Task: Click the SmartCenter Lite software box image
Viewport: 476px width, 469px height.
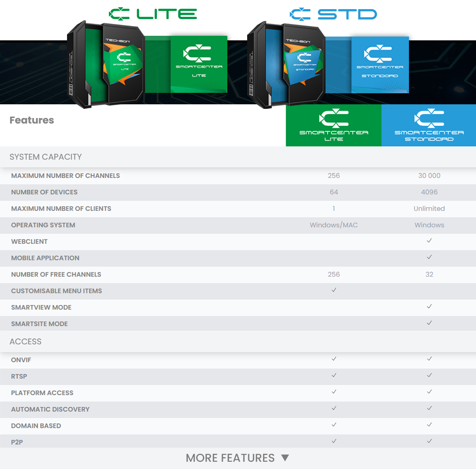Action: pyautogui.click(x=106, y=65)
